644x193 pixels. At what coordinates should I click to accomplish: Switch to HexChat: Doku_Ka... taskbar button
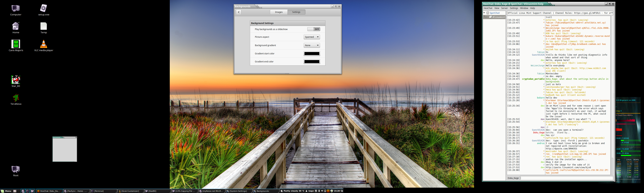tap(50, 191)
